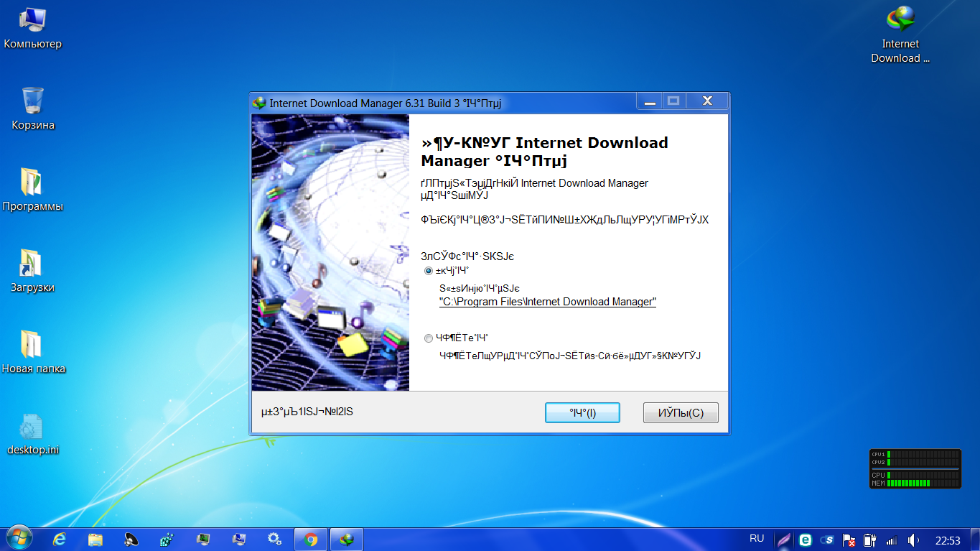This screenshot has width=980, height=551.
Task: Select the first radio option above the install path
Action: click(429, 271)
